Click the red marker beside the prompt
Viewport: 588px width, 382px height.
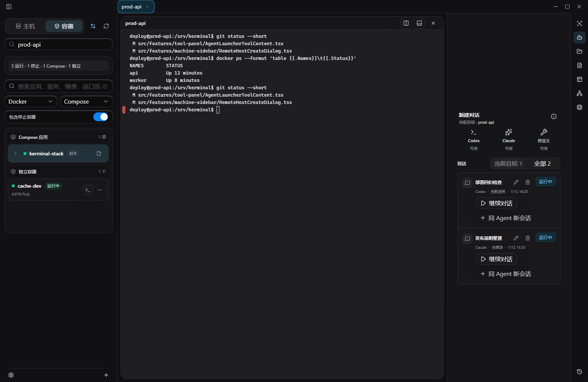[124, 109]
